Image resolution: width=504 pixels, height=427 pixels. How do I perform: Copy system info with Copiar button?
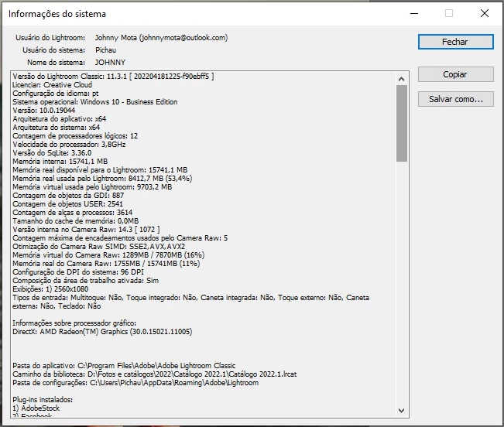pos(455,74)
